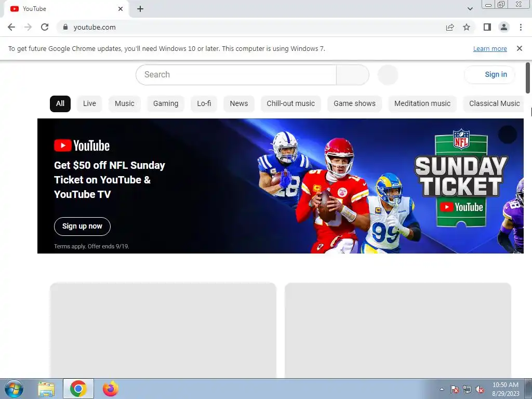
Task: Open the second loading video placeholder
Action: 397,330
